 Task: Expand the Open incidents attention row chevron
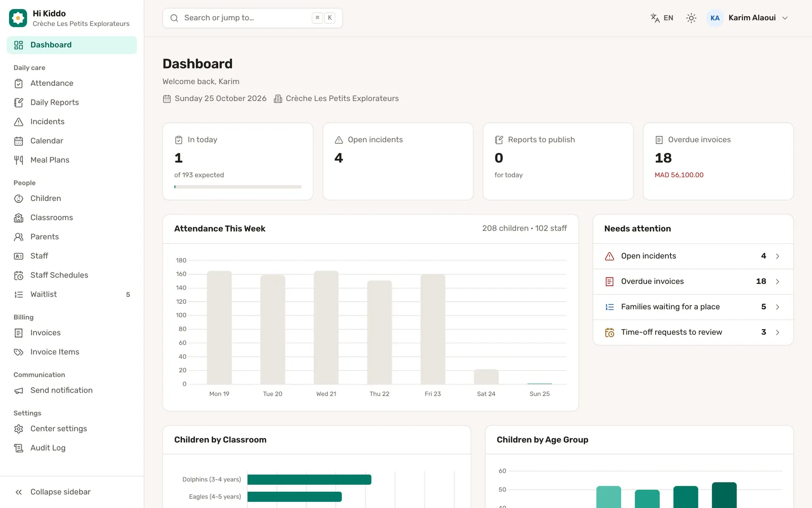[x=777, y=256]
